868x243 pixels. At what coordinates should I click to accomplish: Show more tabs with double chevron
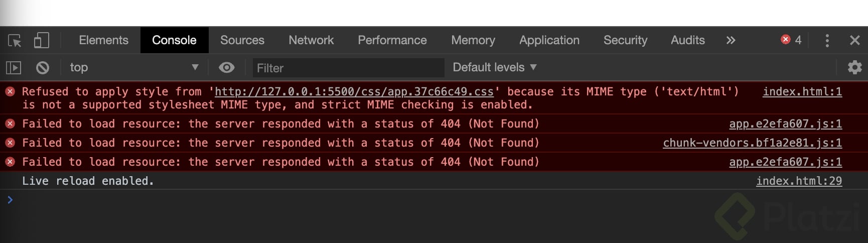731,40
